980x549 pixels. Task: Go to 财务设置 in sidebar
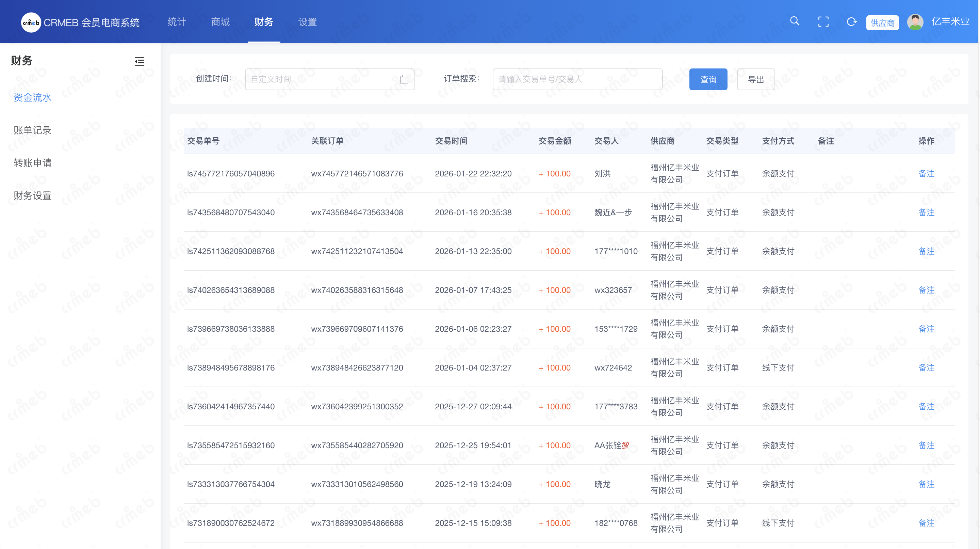[x=32, y=196]
